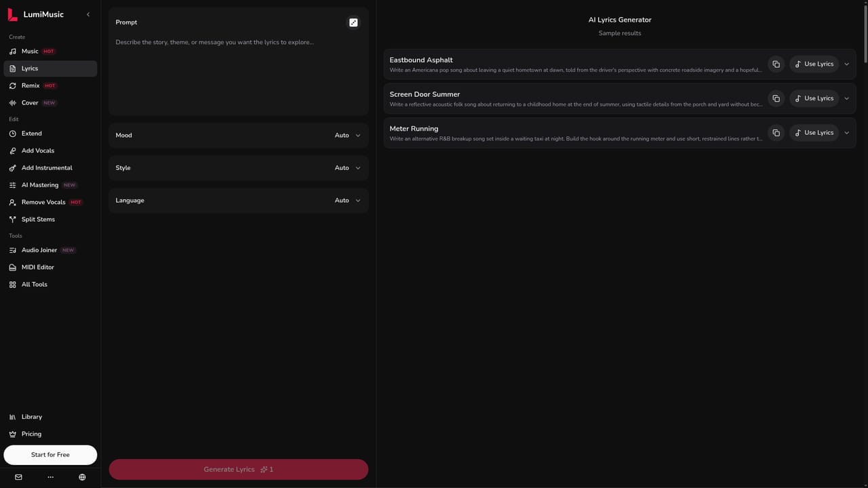Open the Style dropdown
868x488 pixels.
pyautogui.click(x=239, y=168)
